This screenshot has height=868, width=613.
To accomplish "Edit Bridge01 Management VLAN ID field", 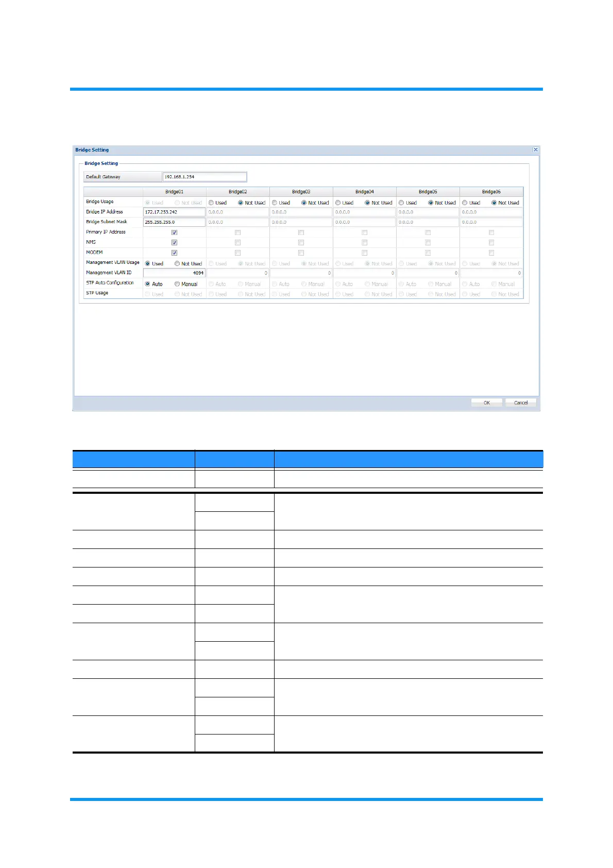I will (174, 273).
